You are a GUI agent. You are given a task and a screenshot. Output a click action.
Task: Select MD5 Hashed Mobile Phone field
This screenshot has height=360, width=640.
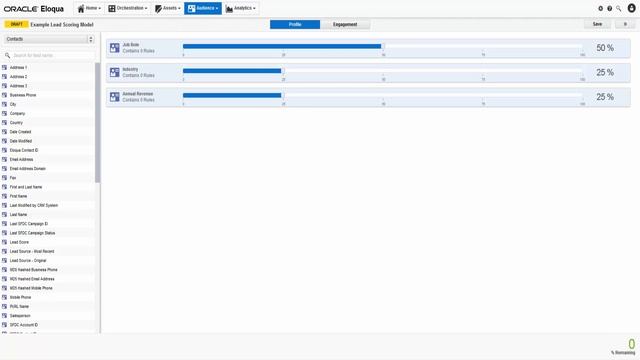[48, 288]
